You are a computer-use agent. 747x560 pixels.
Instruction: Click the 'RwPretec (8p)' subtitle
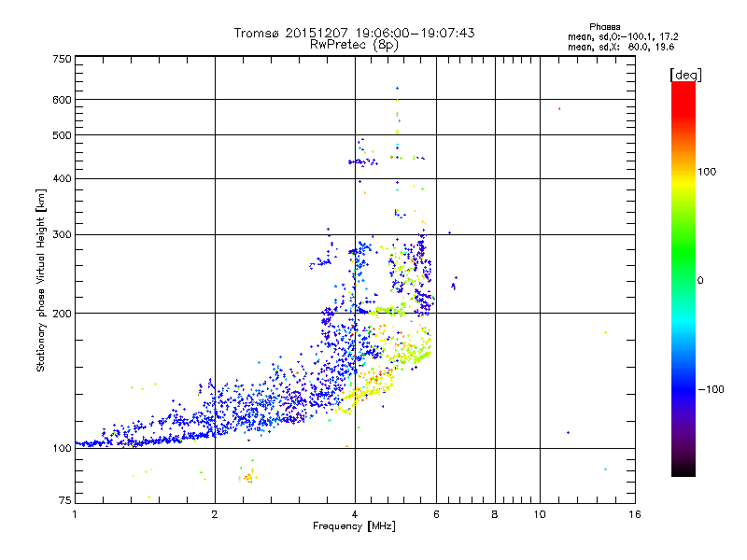tap(354, 45)
